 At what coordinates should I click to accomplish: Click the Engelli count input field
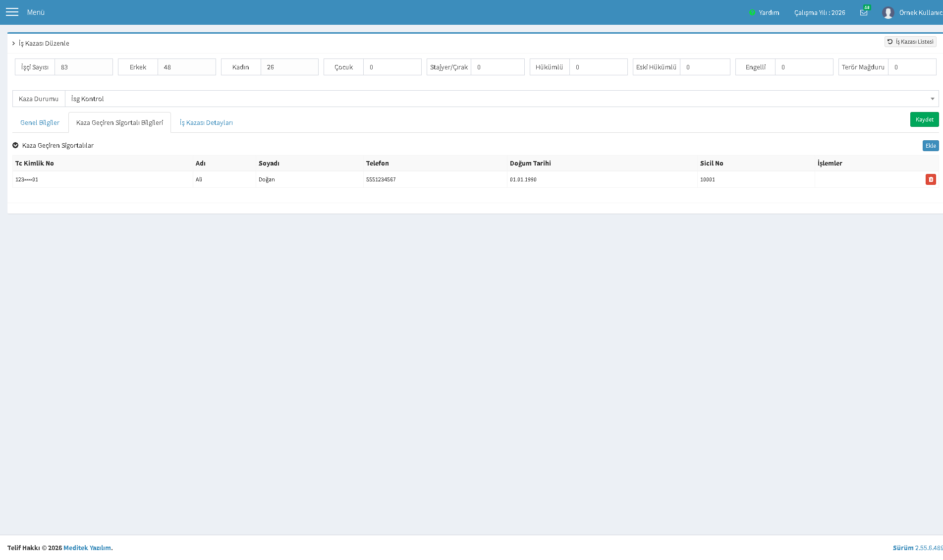(804, 67)
